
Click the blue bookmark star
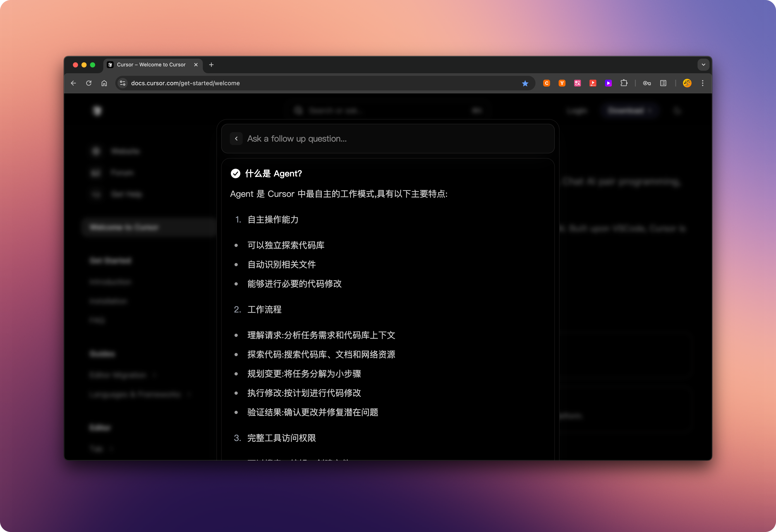(525, 83)
